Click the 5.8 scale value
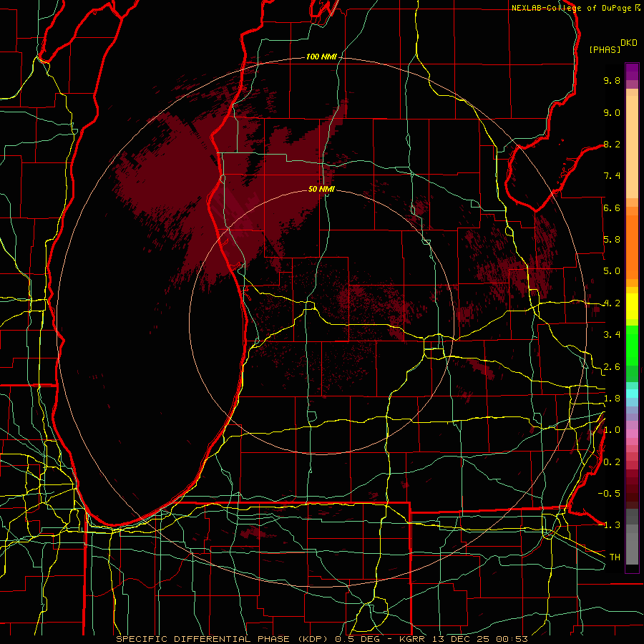 (612, 240)
